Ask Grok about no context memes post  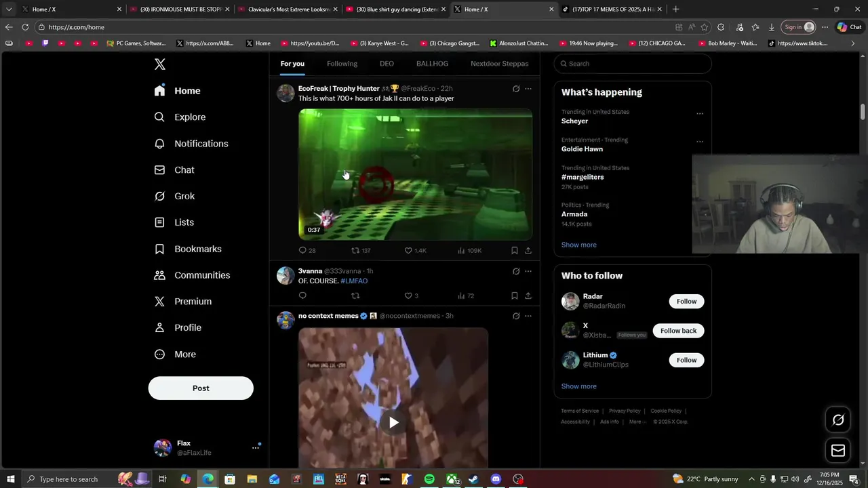(x=516, y=316)
